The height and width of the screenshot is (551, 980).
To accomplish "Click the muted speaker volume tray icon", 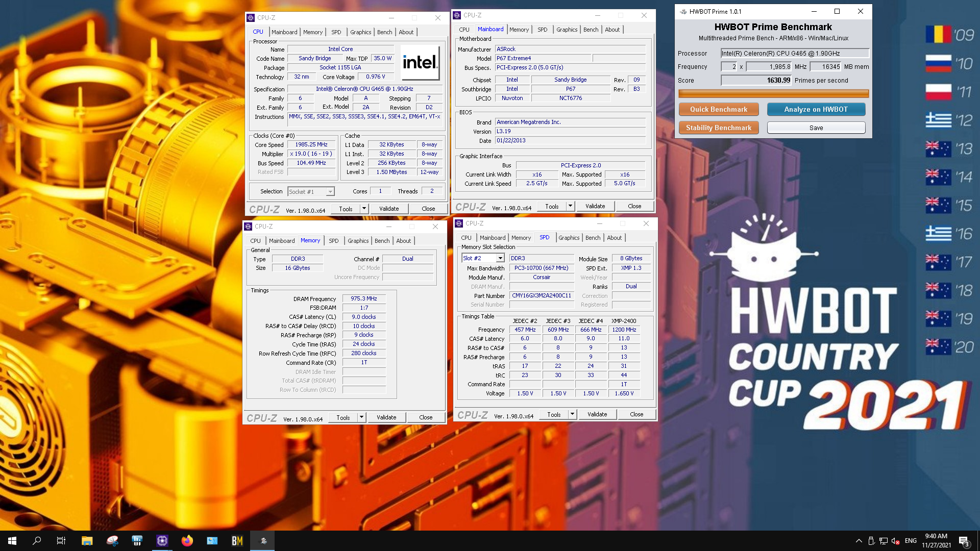I will click(x=896, y=541).
